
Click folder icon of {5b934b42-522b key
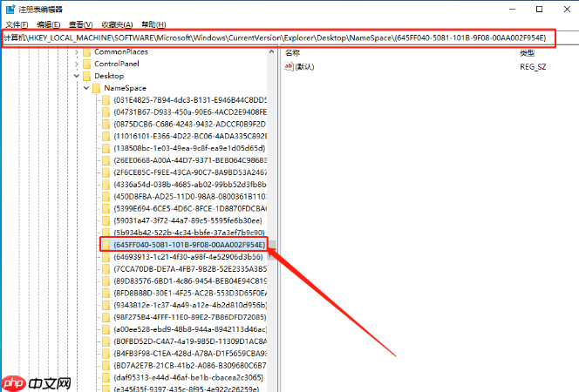[x=106, y=233]
